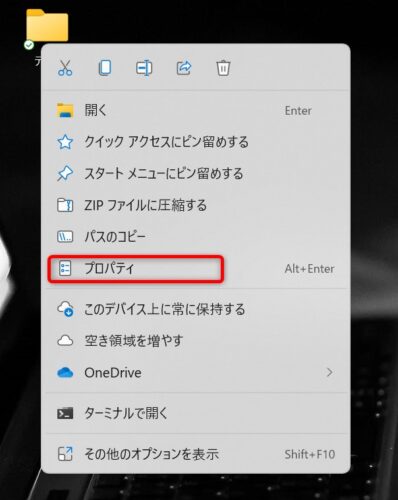Viewport: 398px width, 500px height.
Task: Select 空き領域を増やす entry
Action: click(197, 341)
